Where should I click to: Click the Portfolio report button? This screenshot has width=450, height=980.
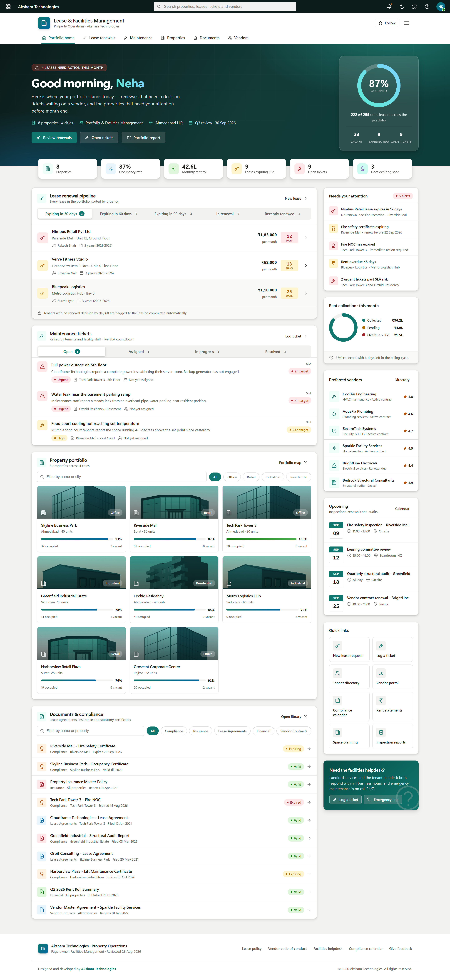(x=144, y=138)
